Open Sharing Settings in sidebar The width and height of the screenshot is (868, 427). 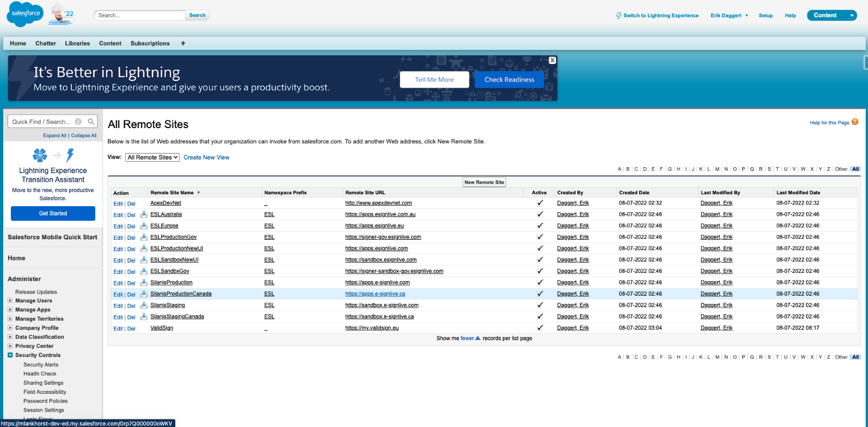click(x=43, y=383)
